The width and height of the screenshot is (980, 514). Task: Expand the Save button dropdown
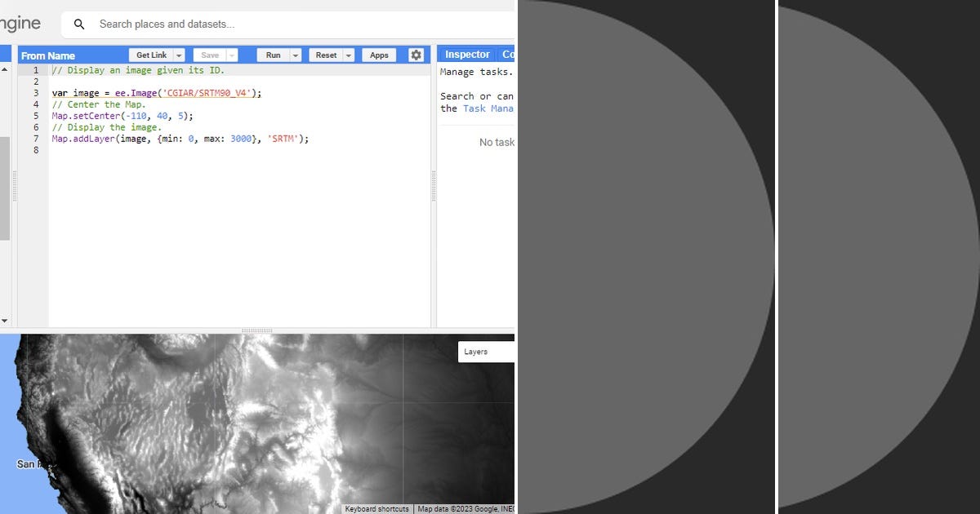(x=230, y=55)
